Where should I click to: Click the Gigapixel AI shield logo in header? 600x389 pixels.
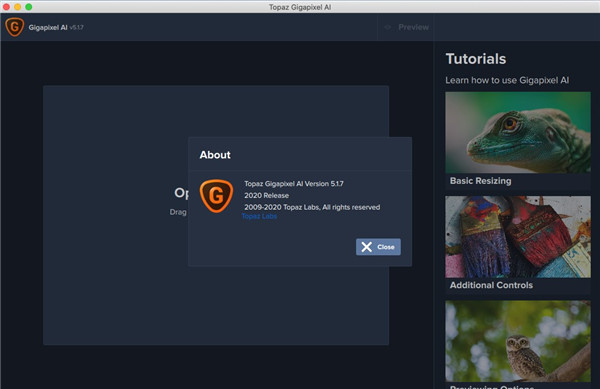(15, 27)
